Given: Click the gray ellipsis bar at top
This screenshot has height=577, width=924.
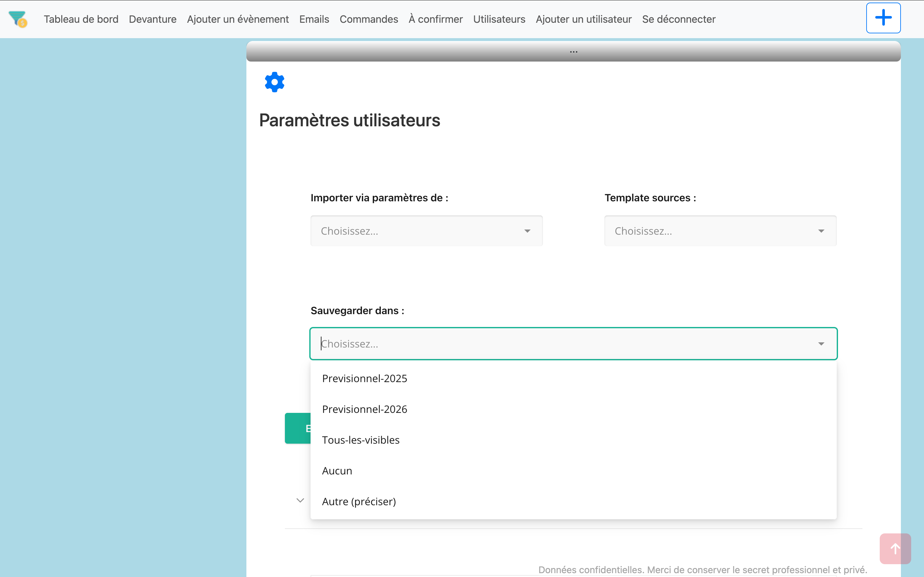Looking at the screenshot, I should click(573, 51).
